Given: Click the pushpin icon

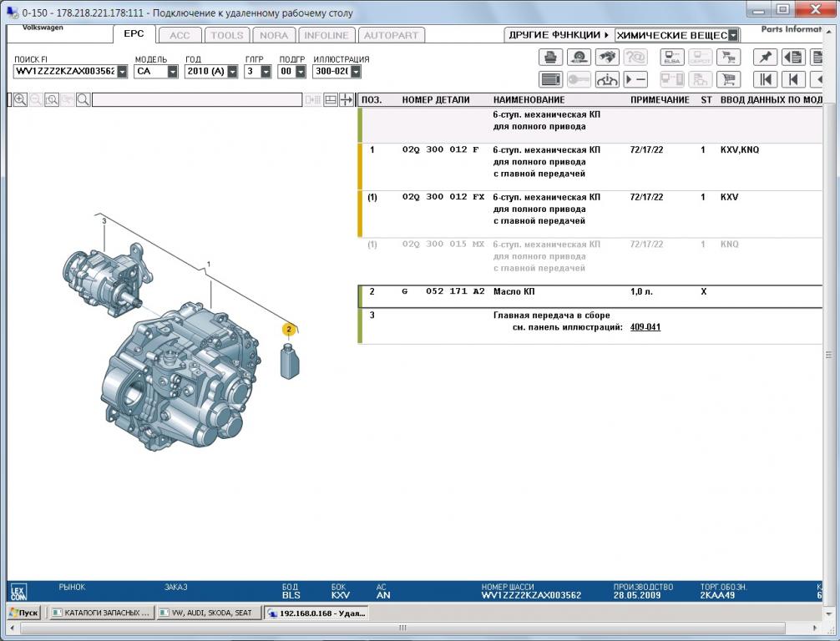Looking at the screenshot, I should [765, 57].
